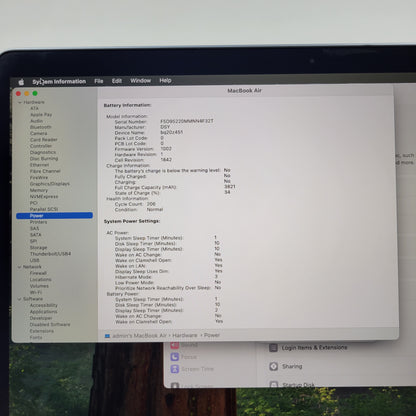Click Hardware in the bottom path bar
Viewport: 416px width, 416px height.
185,335
